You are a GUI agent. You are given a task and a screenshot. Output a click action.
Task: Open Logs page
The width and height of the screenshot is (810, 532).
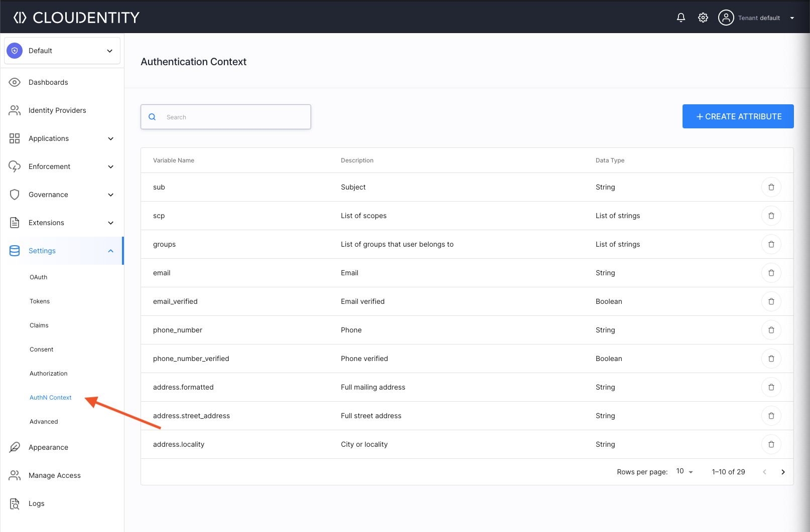pos(37,503)
